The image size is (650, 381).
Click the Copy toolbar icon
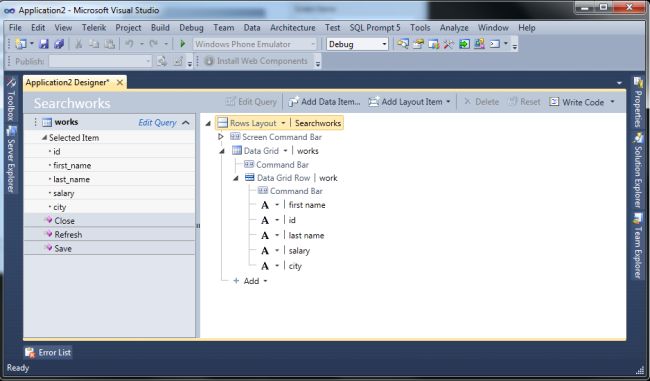coord(94,44)
